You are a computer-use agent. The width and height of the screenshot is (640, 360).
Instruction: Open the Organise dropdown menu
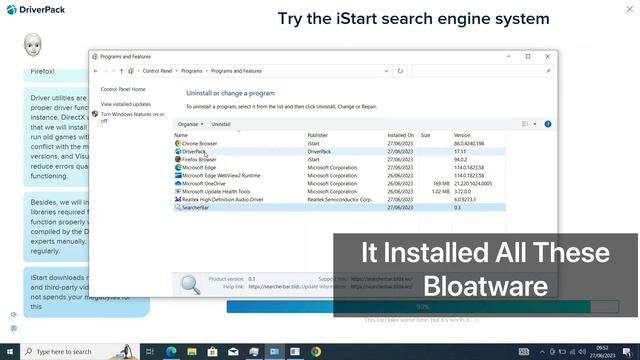tap(191, 124)
